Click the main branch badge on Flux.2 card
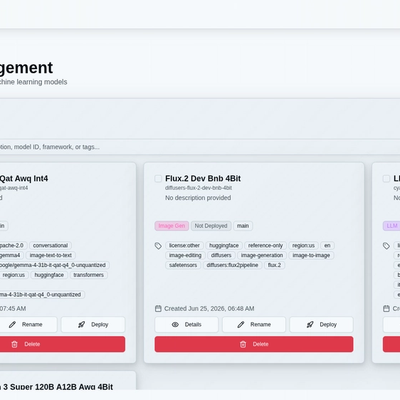The height and width of the screenshot is (400, 400). [243, 226]
